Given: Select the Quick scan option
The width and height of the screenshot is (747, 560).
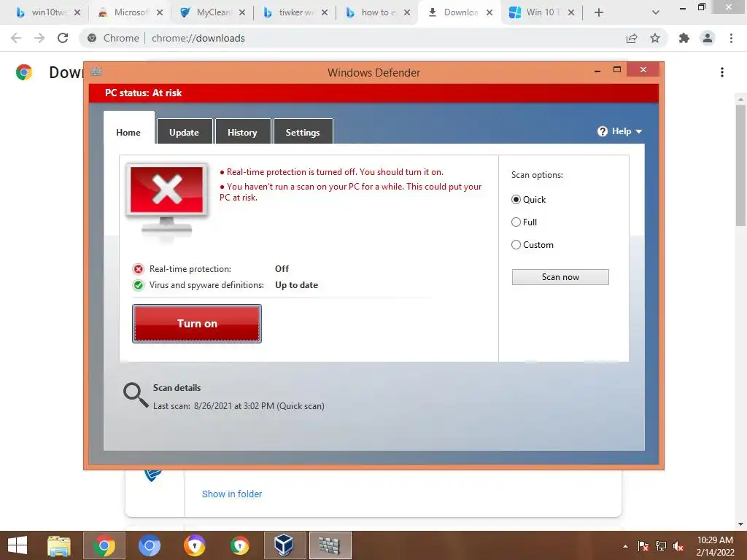Looking at the screenshot, I should 516,200.
